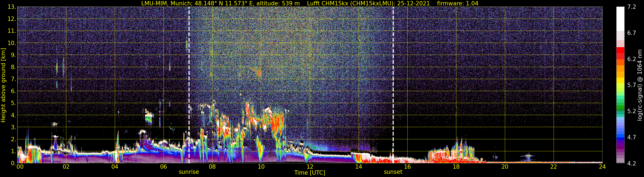
Task: Click the colorbar value 5.7
Action: [x=632, y=85]
